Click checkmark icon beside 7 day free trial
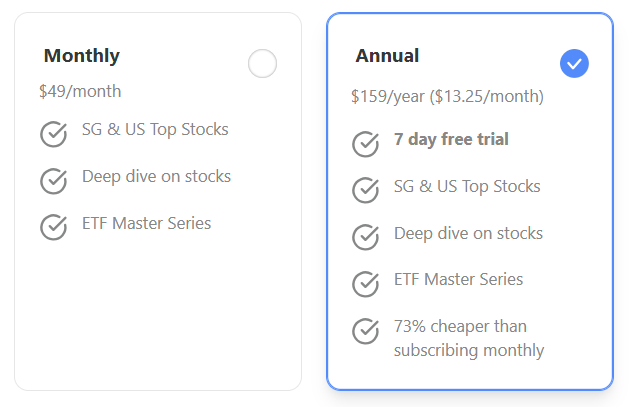Image resolution: width=629 pixels, height=407 pixels. click(x=365, y=144)
